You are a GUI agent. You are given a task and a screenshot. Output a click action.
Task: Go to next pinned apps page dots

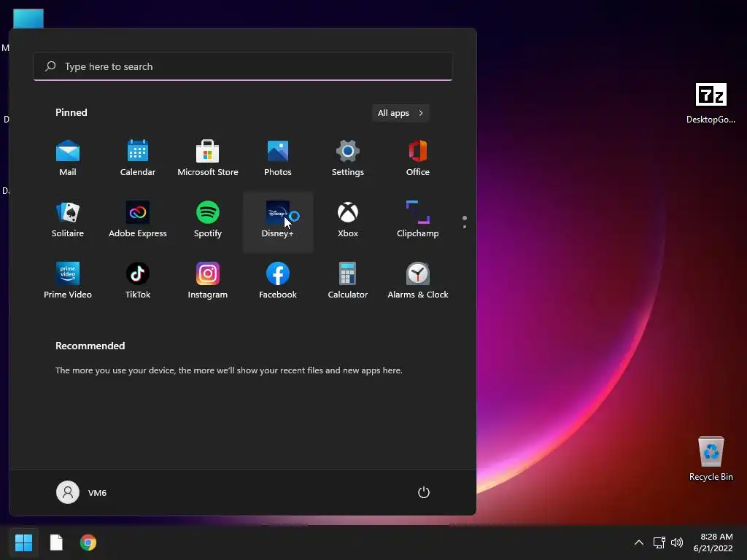[465, 222]
